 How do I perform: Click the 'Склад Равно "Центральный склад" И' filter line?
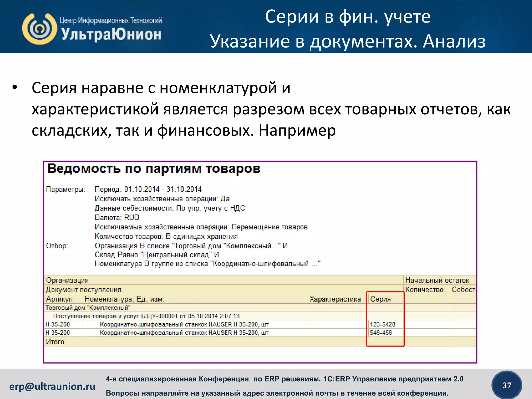point(157,255)
